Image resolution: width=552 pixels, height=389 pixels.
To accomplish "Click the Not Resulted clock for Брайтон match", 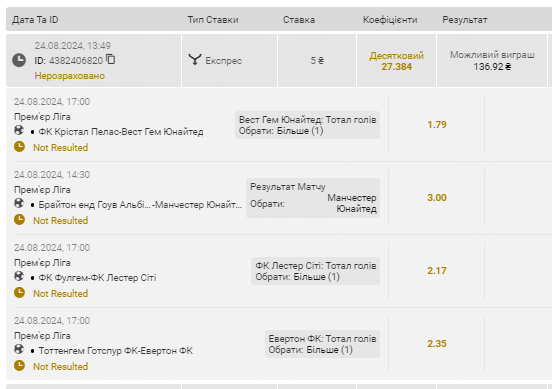I will (19, 220).
